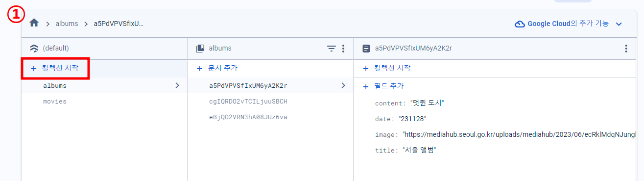644x181 pixels.
Task: Go to the Firestore root home icon
Action: pos(34,23)
